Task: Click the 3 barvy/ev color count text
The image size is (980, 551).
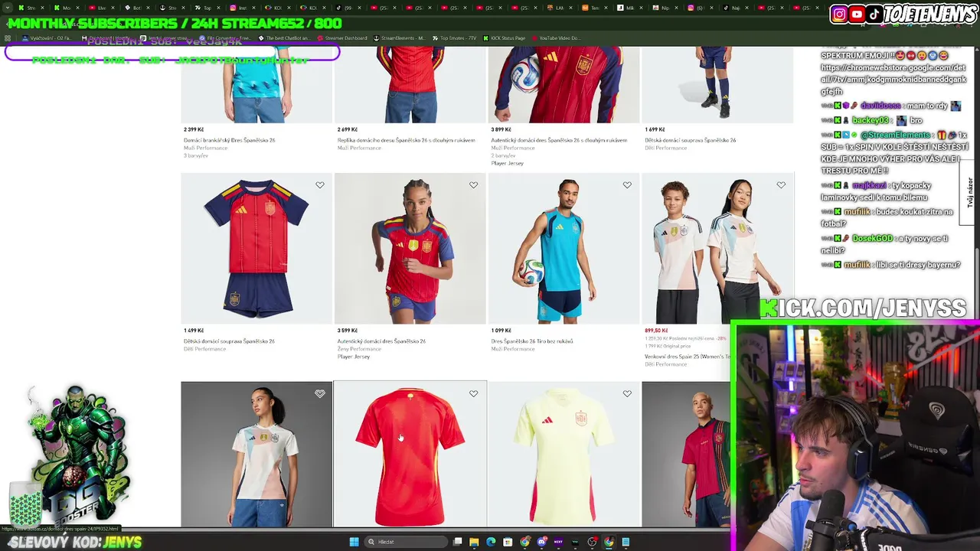Action: pyautogui.click(x=195, y=155)
